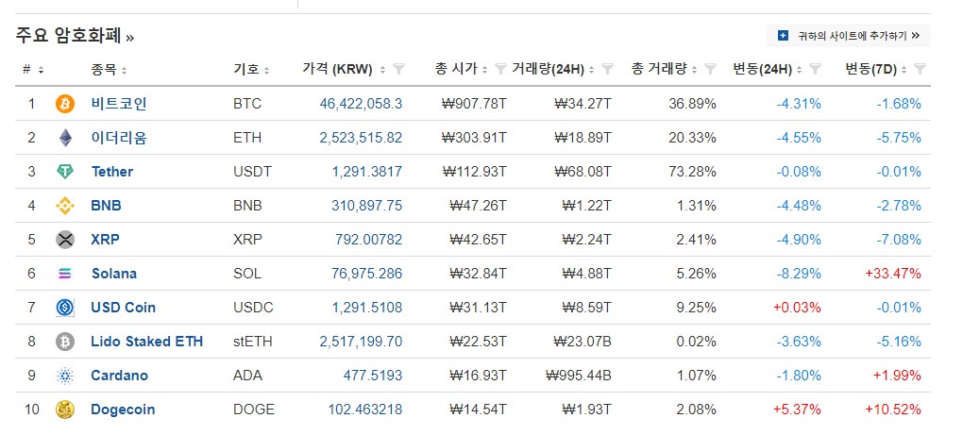Sort by 거래량(24H) column arrows
980x435 pixels.
[x=591, y=70]
